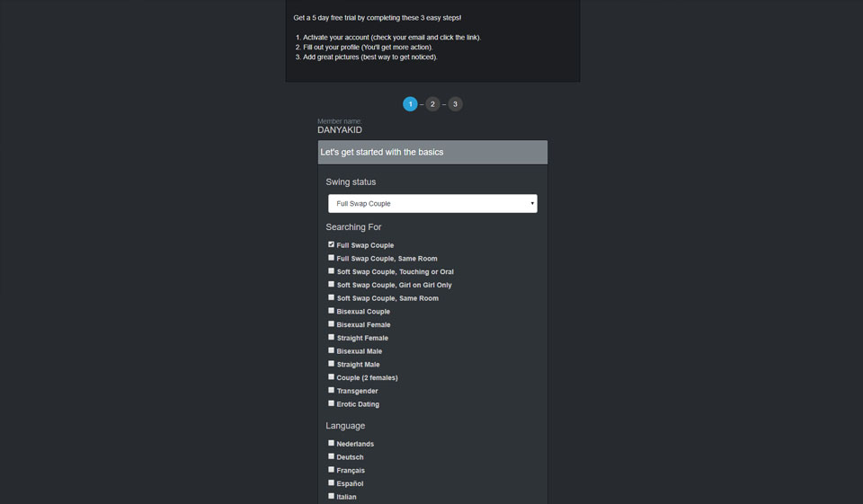Select Soft Swap Couple, Girl on Girl Only

(331, 285)
